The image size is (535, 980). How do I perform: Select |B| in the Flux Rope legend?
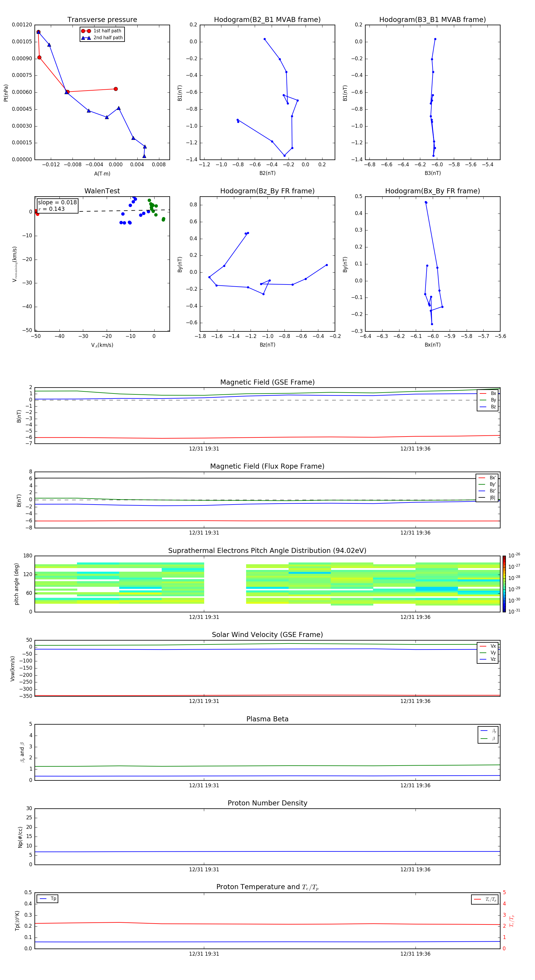[x=487, y=498]
